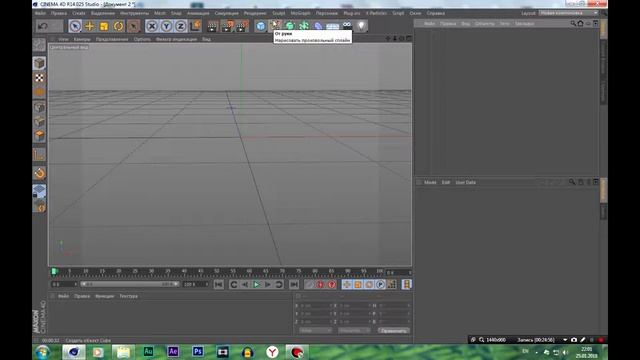The image size is (640, 360).
Task: Open the Layout dropdown at top right
Action: 569,13
